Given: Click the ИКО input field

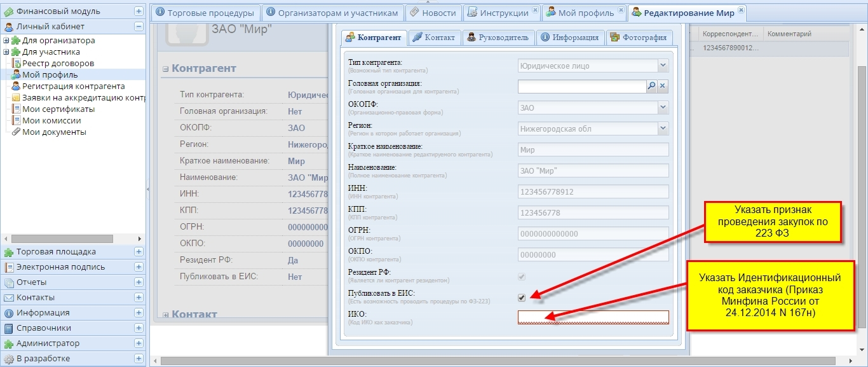Looking at the screenshot, I should coord(593,317).
